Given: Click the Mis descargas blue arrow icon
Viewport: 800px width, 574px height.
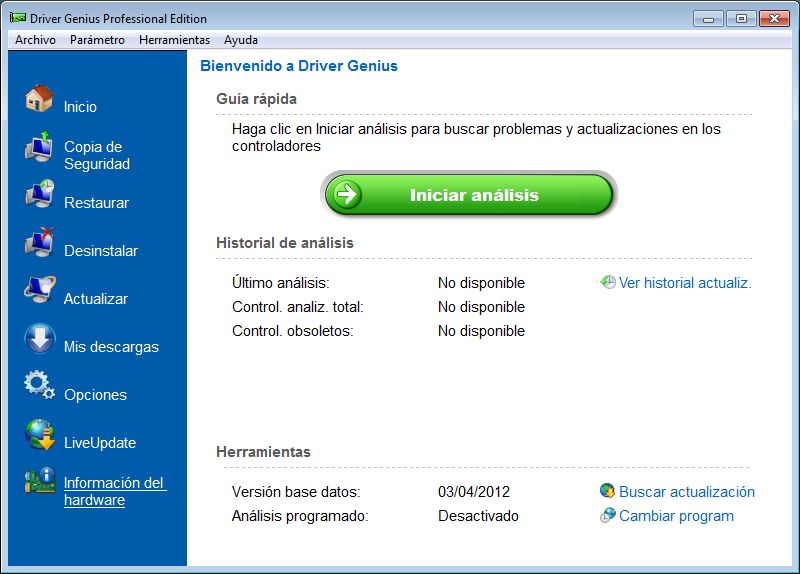Looking at the screenshot, I should 40,338.
